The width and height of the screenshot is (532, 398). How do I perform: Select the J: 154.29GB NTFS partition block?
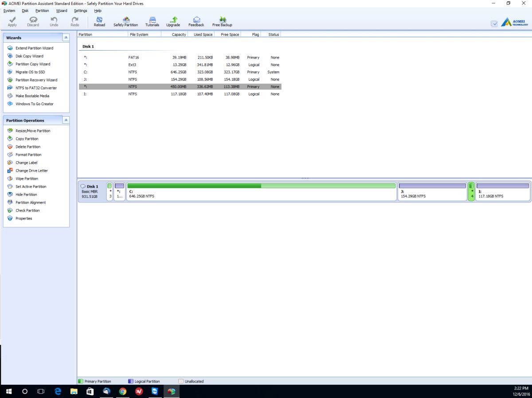click(x=432, y=192)
